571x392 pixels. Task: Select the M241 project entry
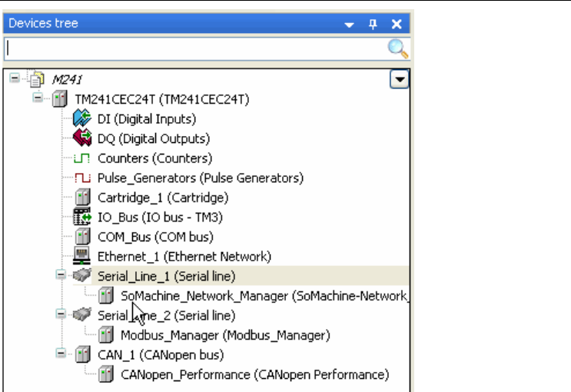pyautogui.click(x=68, y=79)
